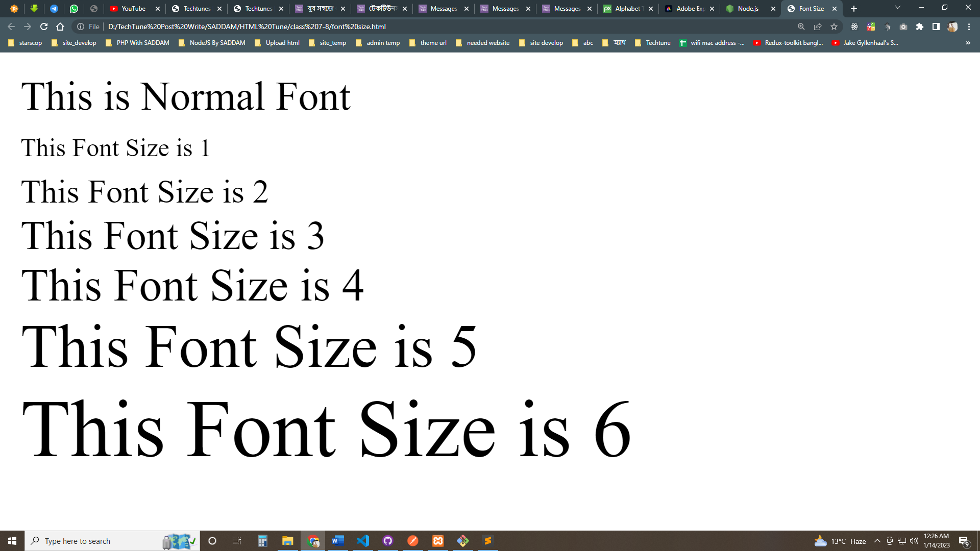Show hidden bookmarks with the overflow chevron
The height and width of the screenshot is (551, 980).
coord(968,43)
